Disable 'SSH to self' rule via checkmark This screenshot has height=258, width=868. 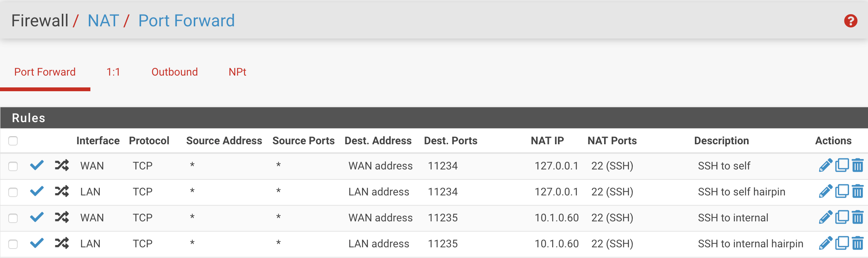pyautogui.click(x=37, y=165)
